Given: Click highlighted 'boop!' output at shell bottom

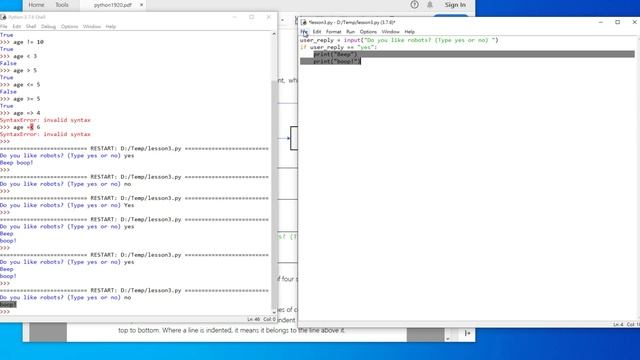Looking at the screenshot, I should 8,304.
